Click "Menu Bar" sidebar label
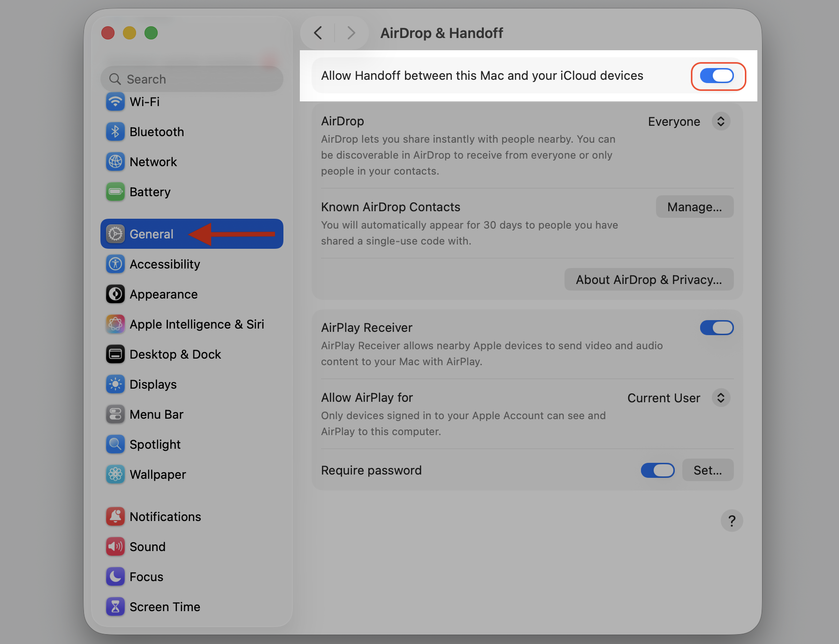 [x=156, y=414]
